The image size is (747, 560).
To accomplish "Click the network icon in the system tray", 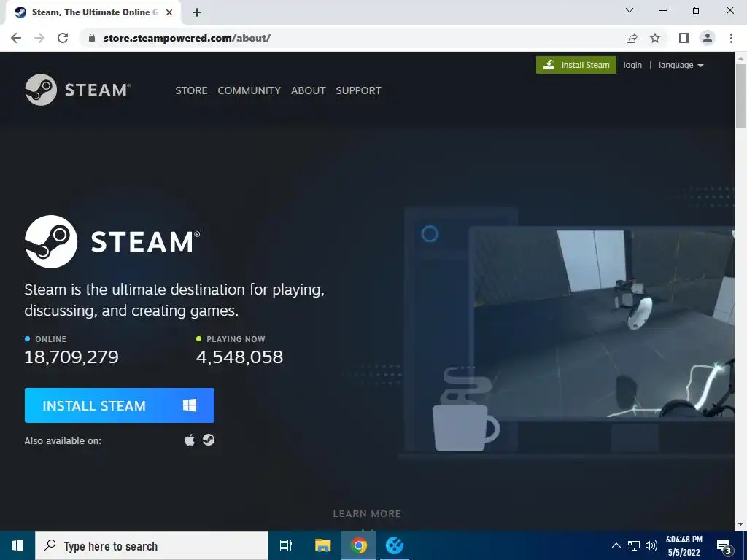I will coord(634,545).
